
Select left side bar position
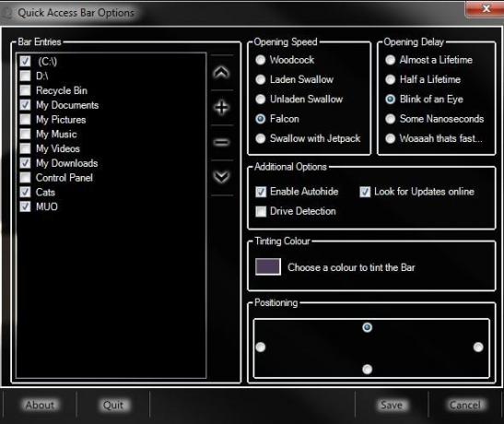(x=261, y=347)
